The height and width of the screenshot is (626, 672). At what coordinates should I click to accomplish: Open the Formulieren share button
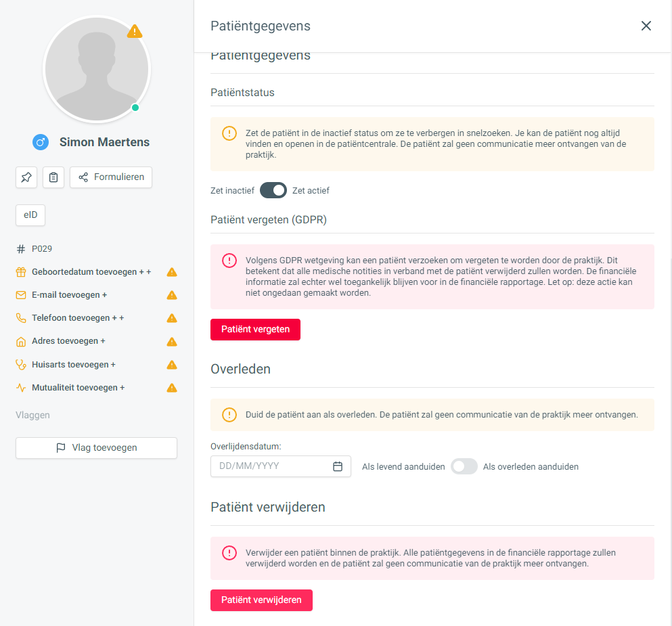tap(111, 177)
